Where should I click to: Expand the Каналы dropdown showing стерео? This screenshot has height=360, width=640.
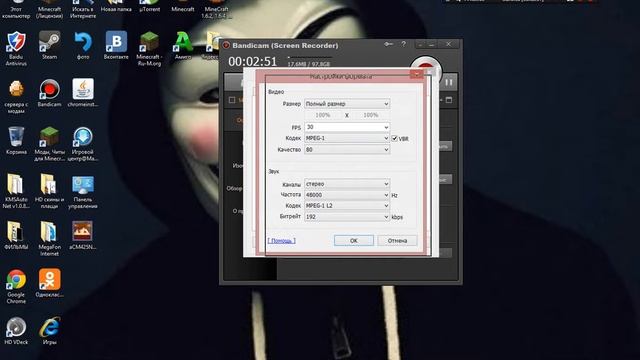pos(347,184)
